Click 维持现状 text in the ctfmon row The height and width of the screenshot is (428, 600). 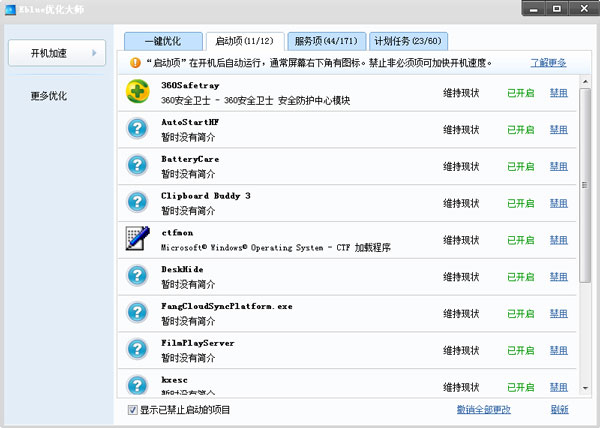[x=461, y=240]
